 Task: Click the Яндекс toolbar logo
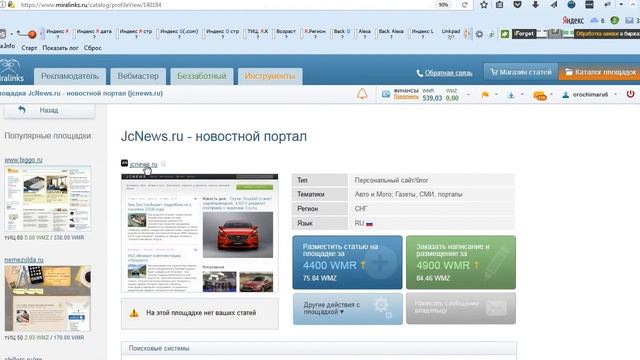[573, 20]
